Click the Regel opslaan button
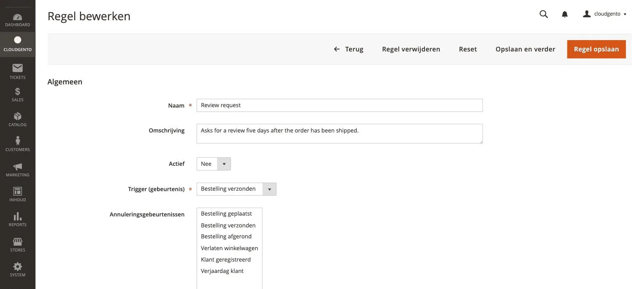 coord(596,49)
